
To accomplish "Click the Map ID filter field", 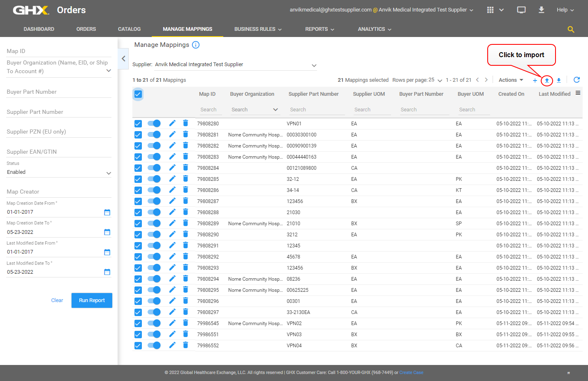I will tap(59, 51).
